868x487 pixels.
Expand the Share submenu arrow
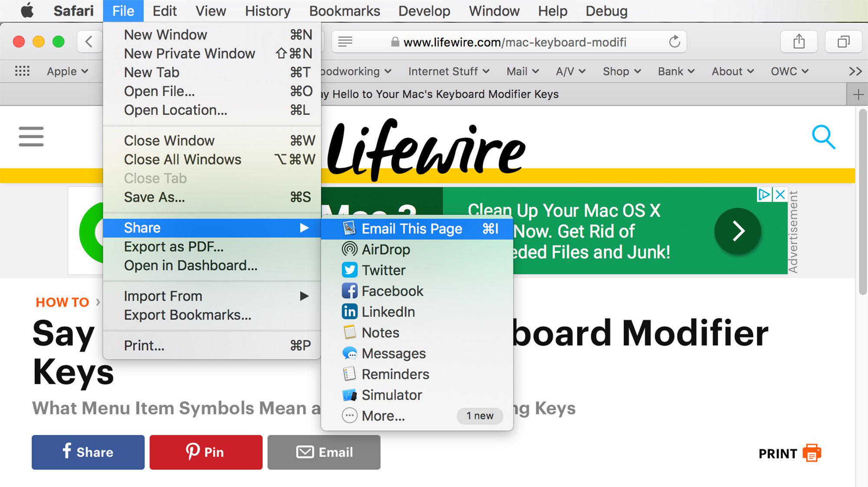tap(303, 228)
